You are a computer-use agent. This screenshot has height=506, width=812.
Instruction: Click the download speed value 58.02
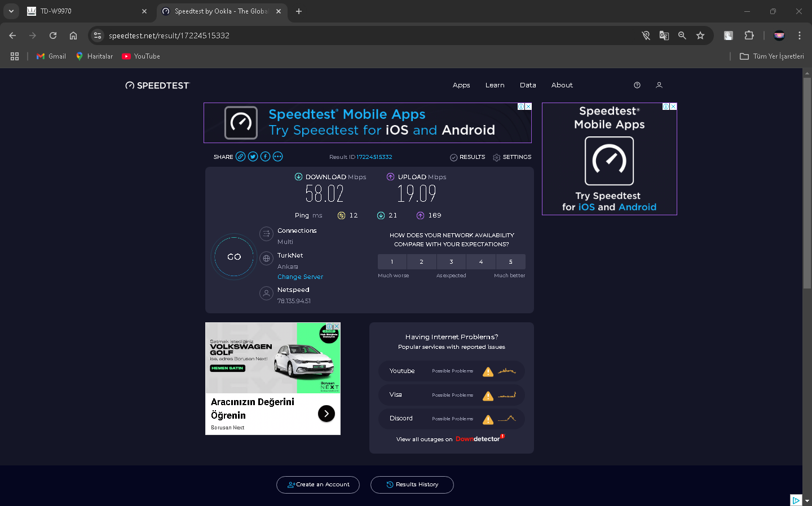point(325,194)
